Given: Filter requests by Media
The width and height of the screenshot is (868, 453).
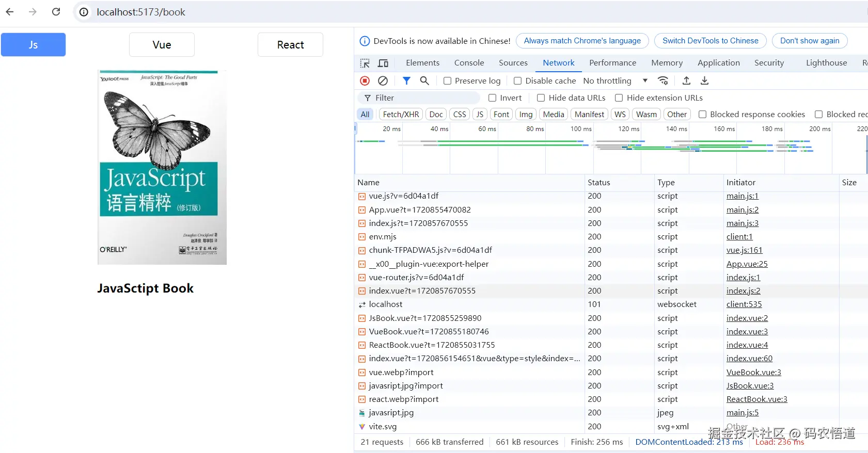Looking at the screenshot, I should [x=554, y=115].
